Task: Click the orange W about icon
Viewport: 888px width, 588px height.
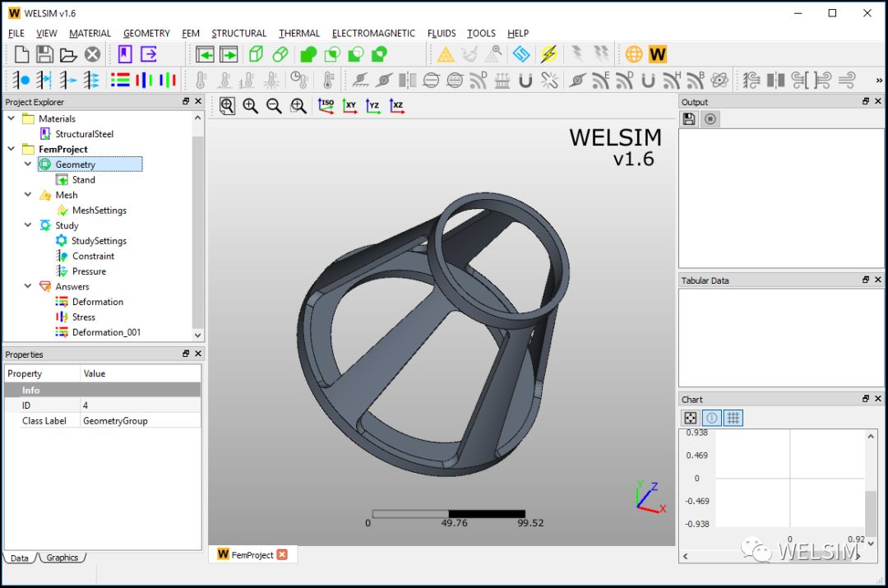Action: (x=658, y=54)
